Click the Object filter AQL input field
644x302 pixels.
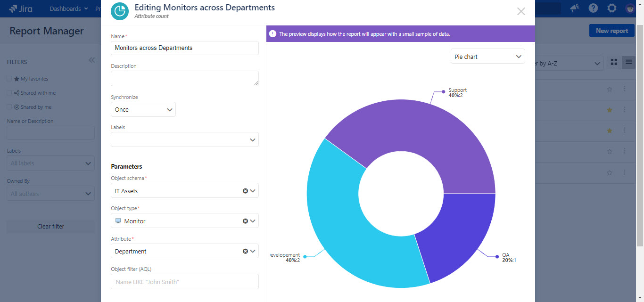184,281
